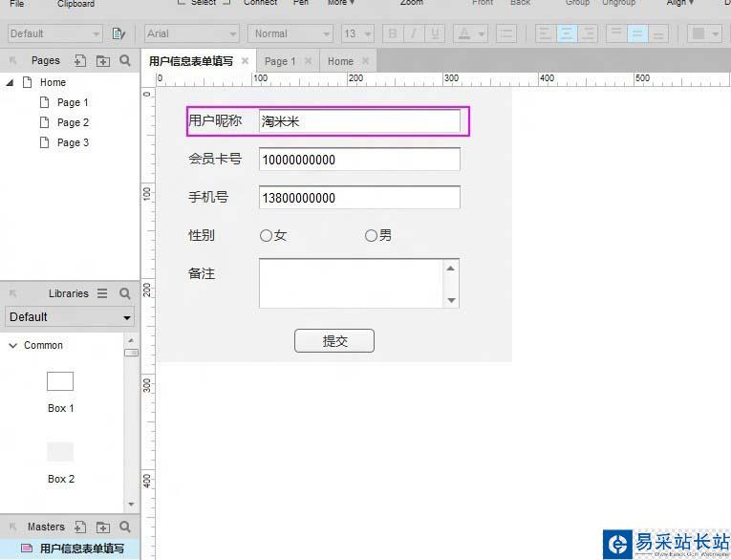Toggle bulleted list formatting

pos(506,33)
